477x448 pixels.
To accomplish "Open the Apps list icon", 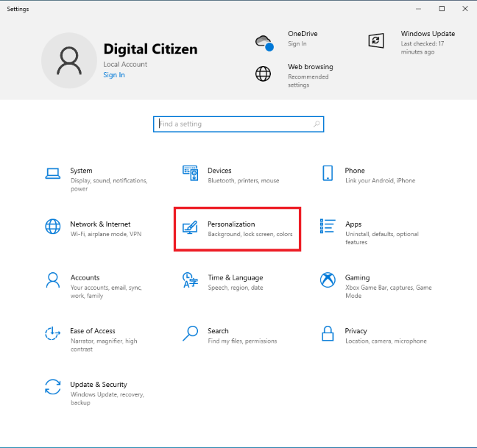I will pos(328,227).
